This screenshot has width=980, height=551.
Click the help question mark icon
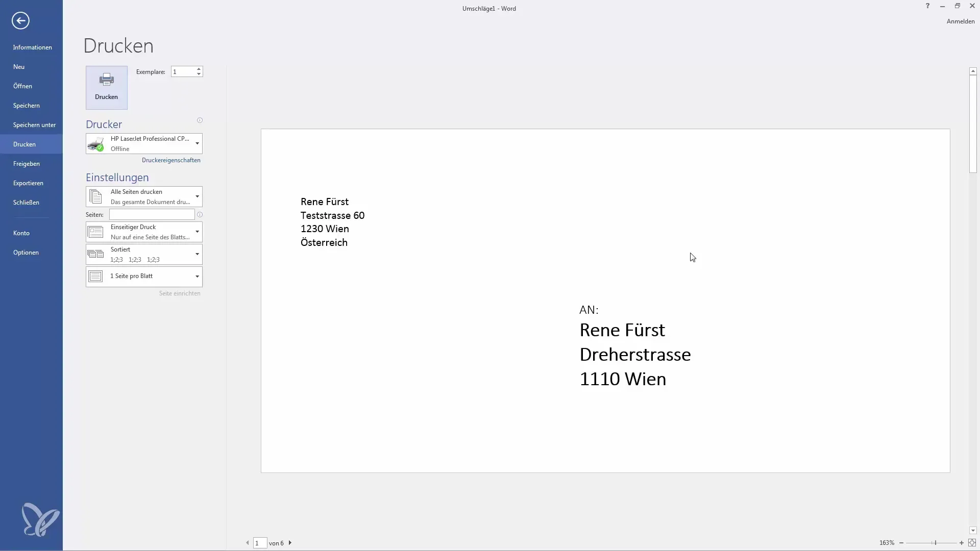pyautogui.click(x=927, y=6)
